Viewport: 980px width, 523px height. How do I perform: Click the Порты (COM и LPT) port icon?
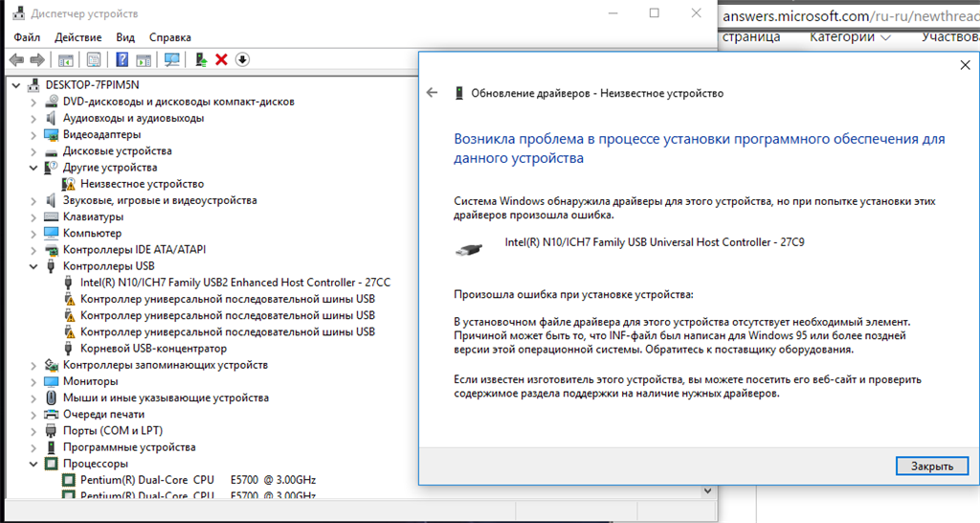click(x=52, y=431)
